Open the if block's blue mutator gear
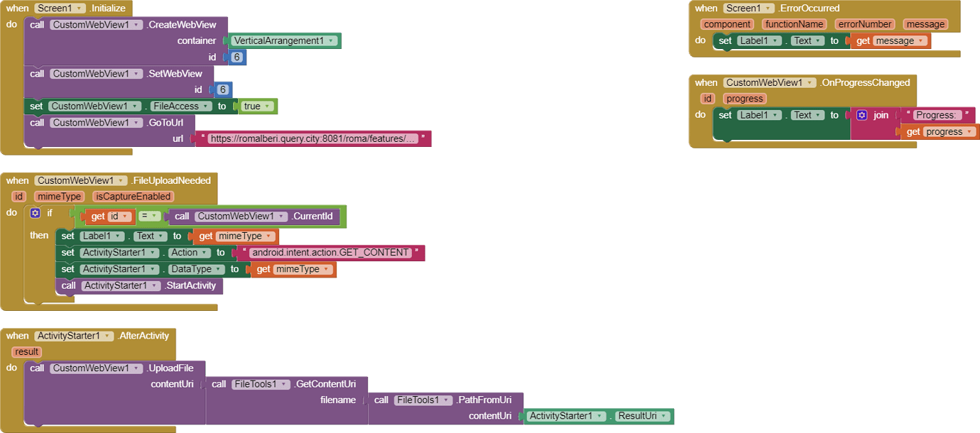 pos(35,213)
